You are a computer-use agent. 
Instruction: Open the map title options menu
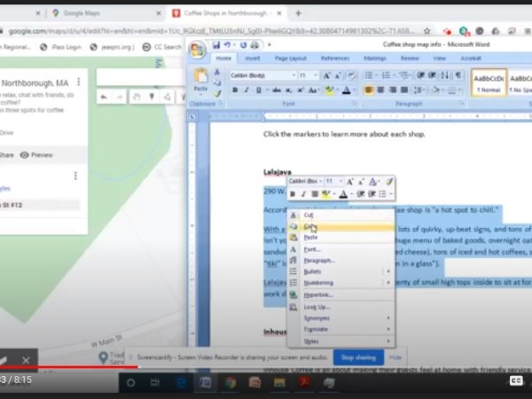coord(79,82)
